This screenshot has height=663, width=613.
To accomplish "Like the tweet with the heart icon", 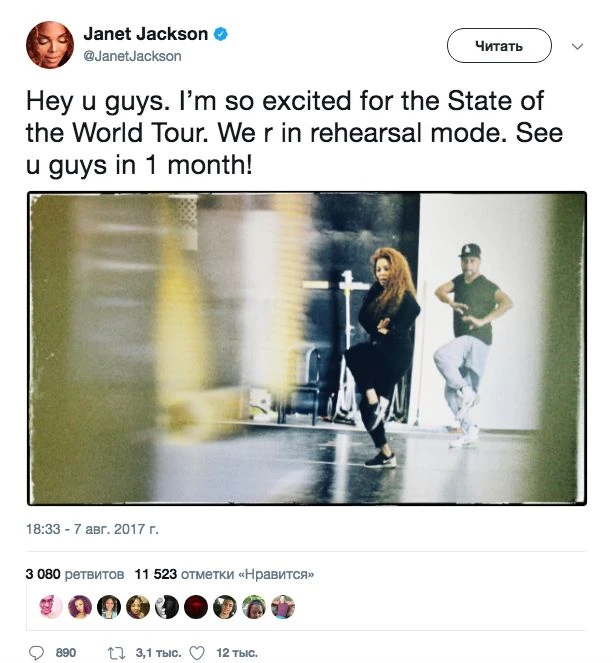I will tap(197, 652).
